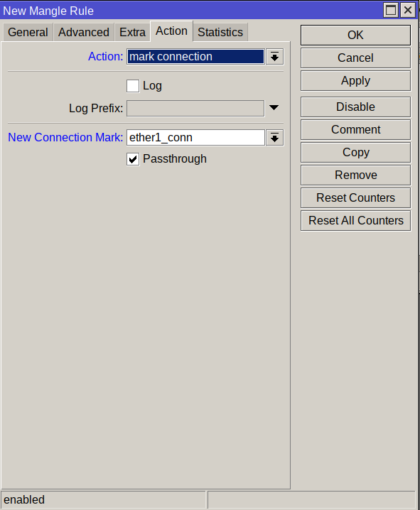
Task: Open the New Connection Mark dropdown
Action: click(274, 138)
